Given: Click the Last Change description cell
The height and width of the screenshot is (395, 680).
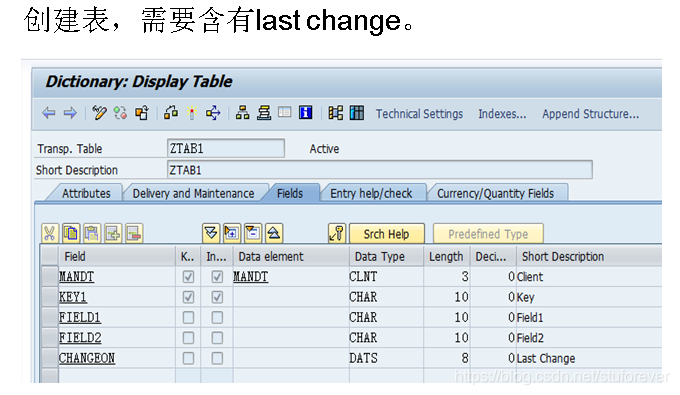Looking at the screenshot, I should (x=589, y=358).
